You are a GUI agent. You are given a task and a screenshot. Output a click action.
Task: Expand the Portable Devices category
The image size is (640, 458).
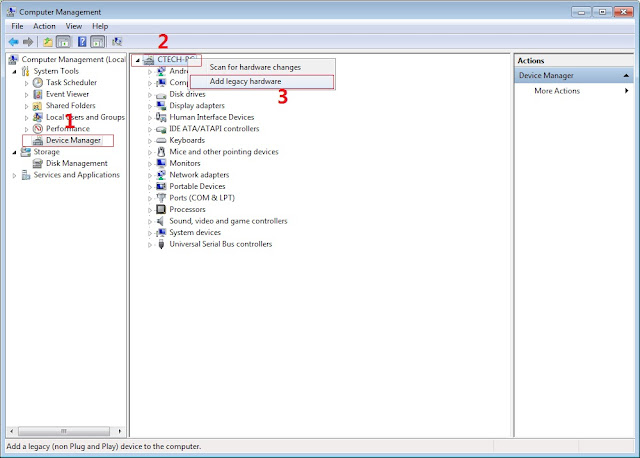tap(150, 187)
